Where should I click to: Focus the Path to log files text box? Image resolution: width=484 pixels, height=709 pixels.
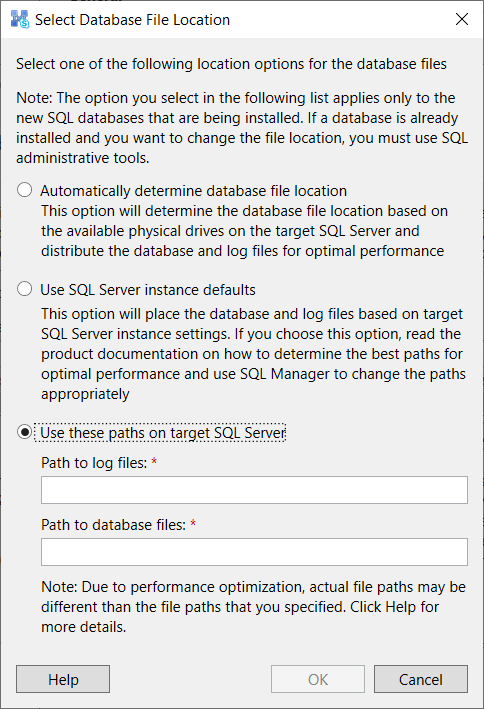pyautogui.click(x=254, y=490)
